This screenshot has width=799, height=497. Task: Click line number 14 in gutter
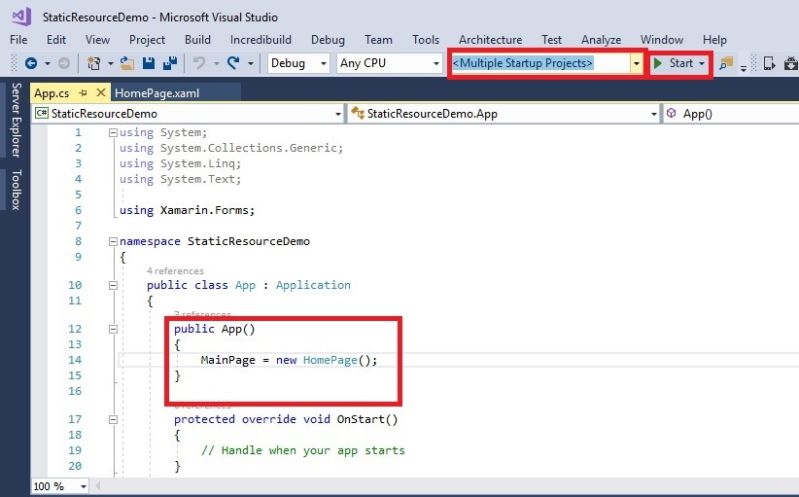pyautogui.click(x=75, y=360)
